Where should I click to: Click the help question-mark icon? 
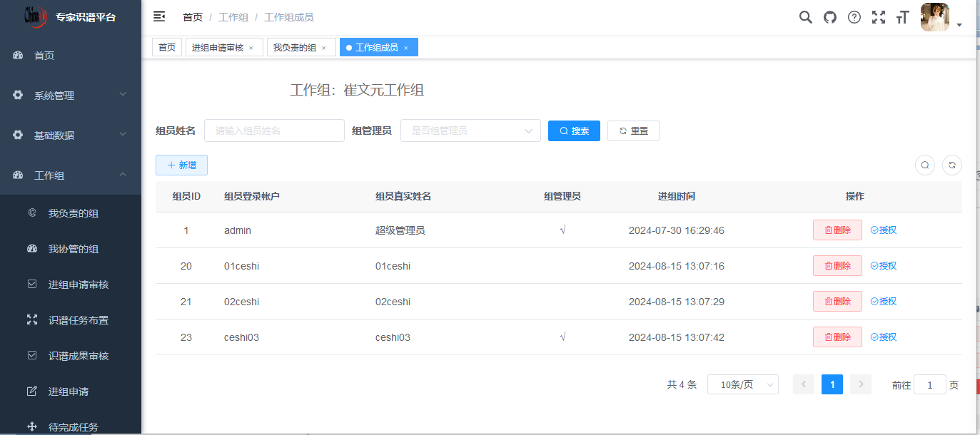click(854, 17)
